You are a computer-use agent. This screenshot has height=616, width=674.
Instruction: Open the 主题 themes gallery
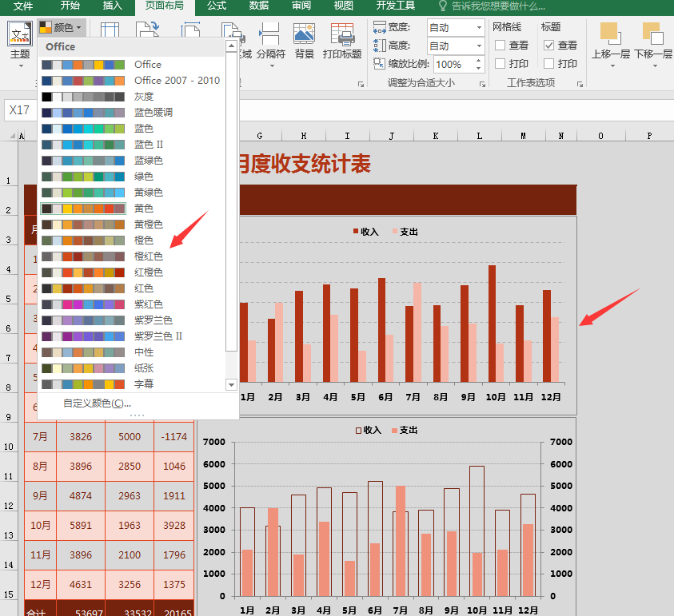pyautogui.click(x=20, y=41)
